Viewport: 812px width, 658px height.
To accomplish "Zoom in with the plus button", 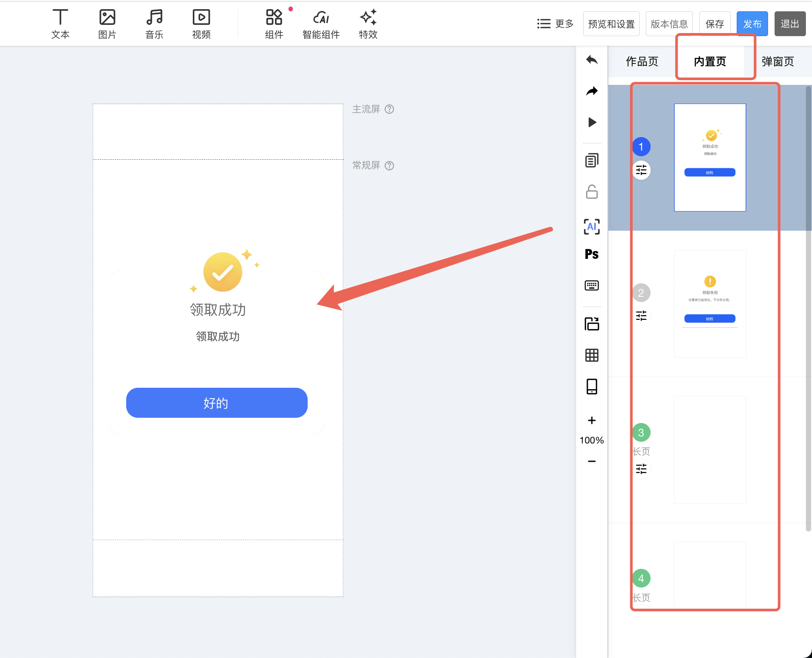I will [592, 420].
